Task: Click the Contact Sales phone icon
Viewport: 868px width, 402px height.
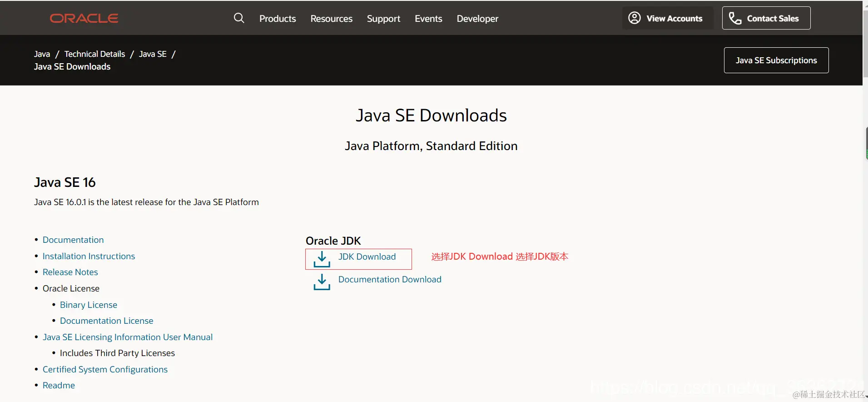Action: point(735,18)
